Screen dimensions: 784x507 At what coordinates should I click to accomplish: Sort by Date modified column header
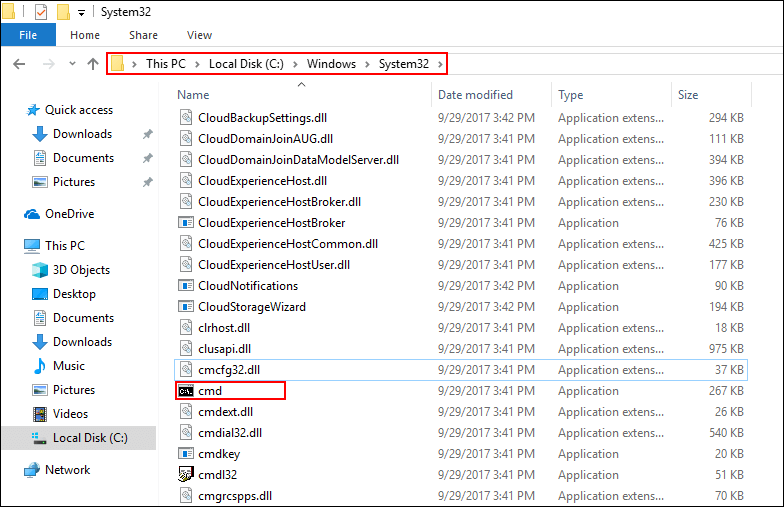tap(475, 95)
